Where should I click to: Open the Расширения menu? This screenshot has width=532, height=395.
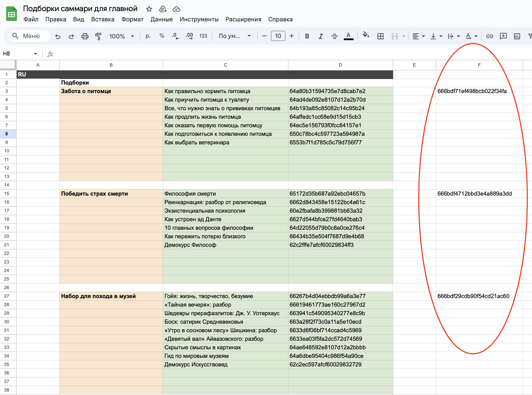point(243,19)
